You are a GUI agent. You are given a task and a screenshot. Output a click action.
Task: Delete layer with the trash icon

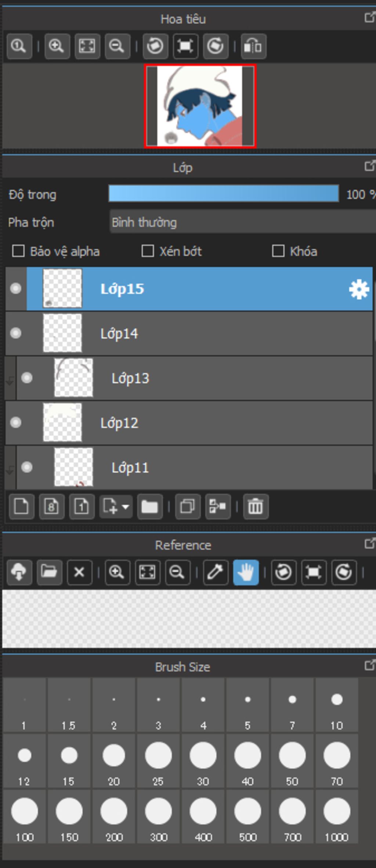(x=256, y=507)
